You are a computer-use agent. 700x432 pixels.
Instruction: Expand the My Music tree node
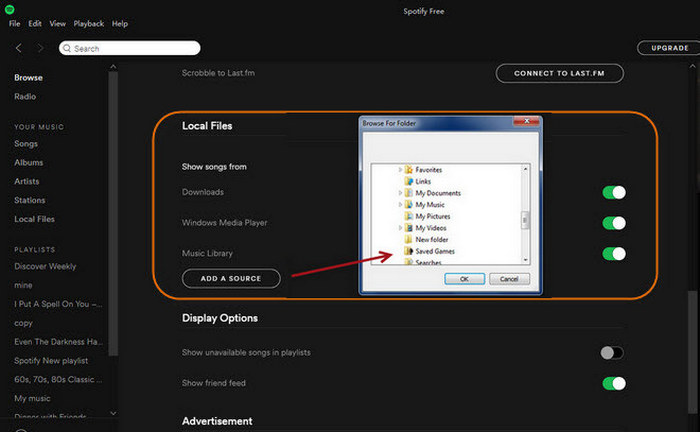pyautogui.click(x=400, y=204)
